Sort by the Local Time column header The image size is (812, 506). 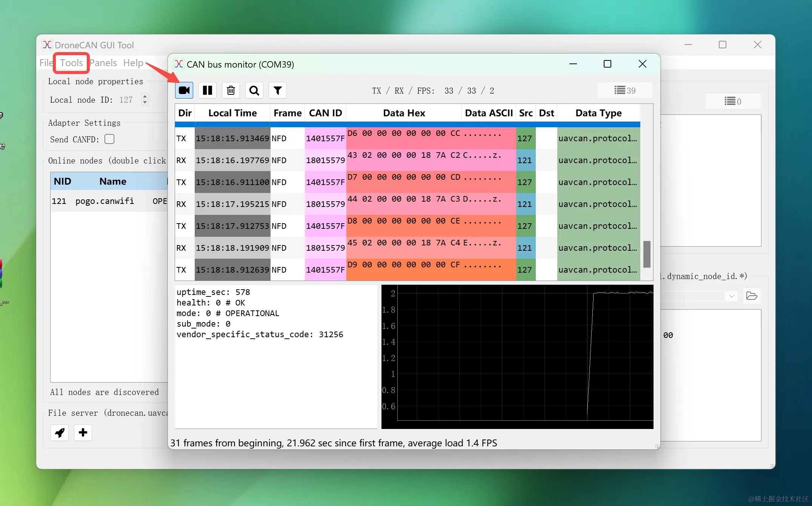[x=232, y=113]
